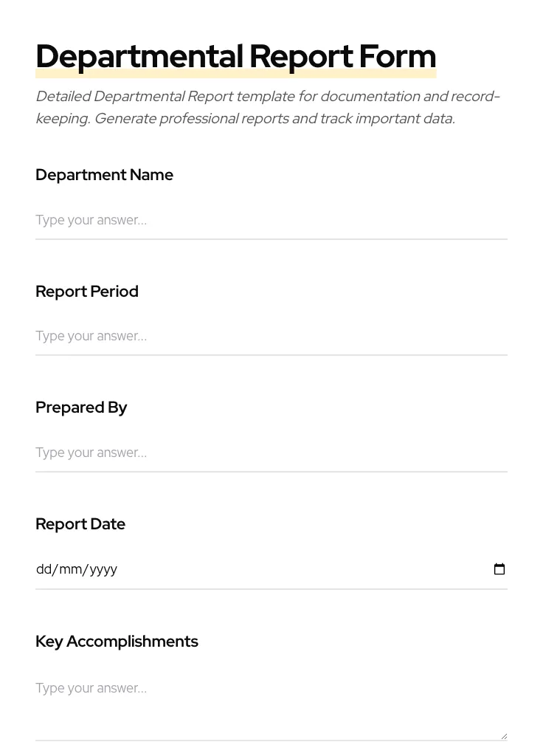Click the Department Name label

[104, 175]
